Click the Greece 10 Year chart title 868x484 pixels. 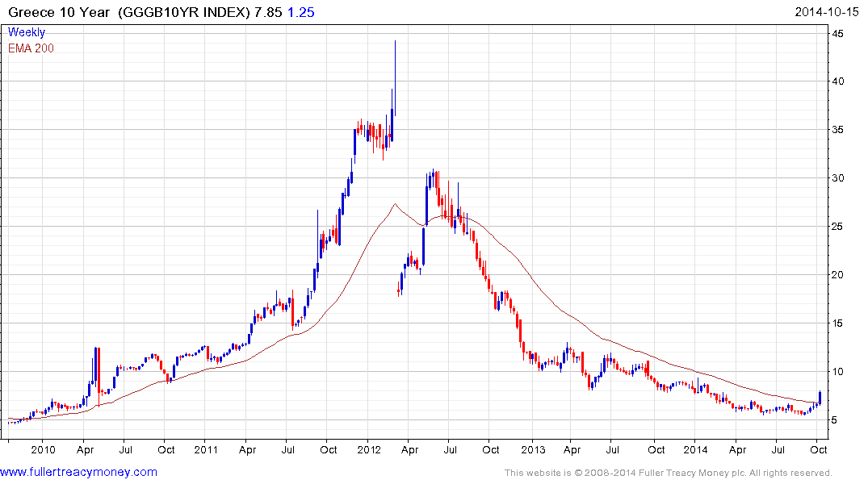(129, 12)
